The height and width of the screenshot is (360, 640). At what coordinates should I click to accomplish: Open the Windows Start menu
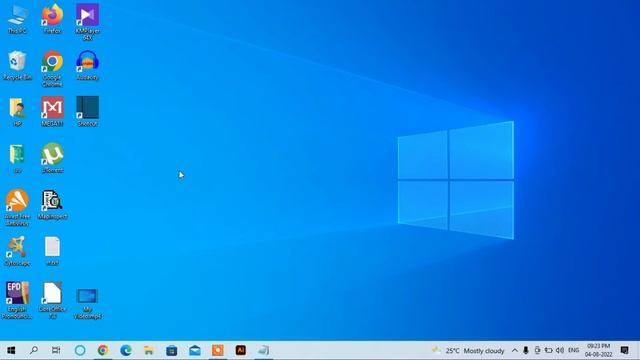pos(11,350)
